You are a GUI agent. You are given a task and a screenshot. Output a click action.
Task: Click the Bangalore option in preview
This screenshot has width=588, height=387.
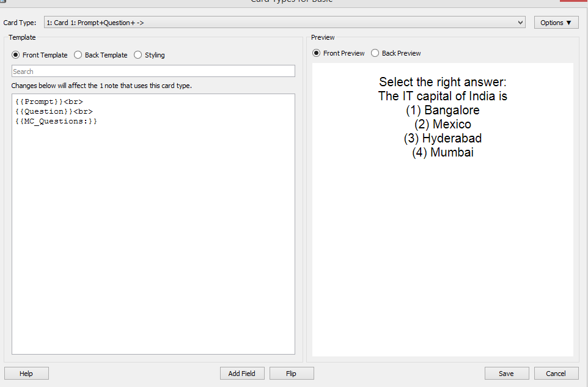443,111
